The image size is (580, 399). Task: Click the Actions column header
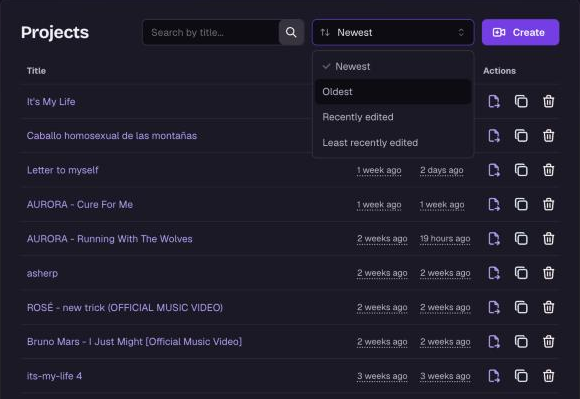[x=499, y=71]
